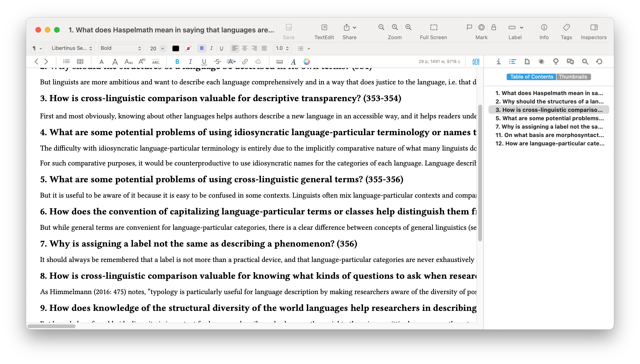Click the horizontal scrollbar at bottom
Viewport: 640px width, 364px height.
52,326
